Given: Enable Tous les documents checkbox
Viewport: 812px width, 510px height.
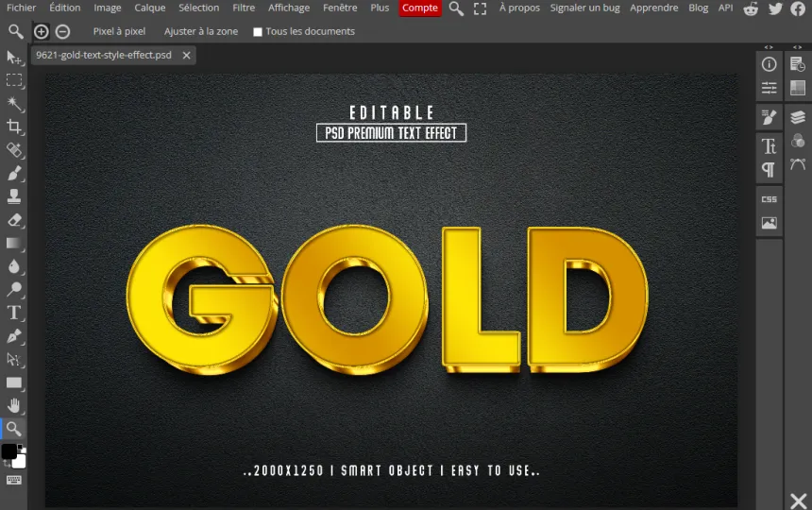Looking at the screenshot, I should pyautogui.click(x=258, y=32).
